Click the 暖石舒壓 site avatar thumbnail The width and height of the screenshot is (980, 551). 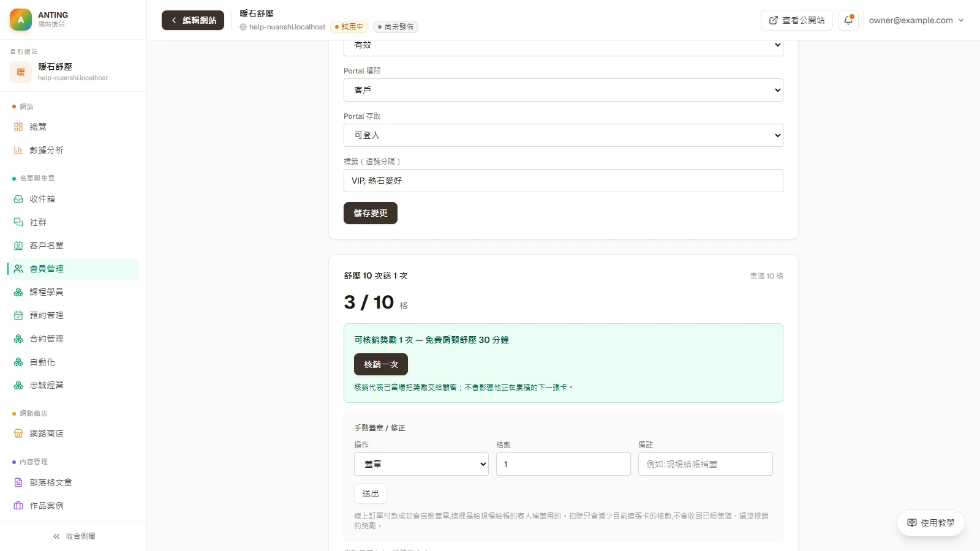pos(21,72)
